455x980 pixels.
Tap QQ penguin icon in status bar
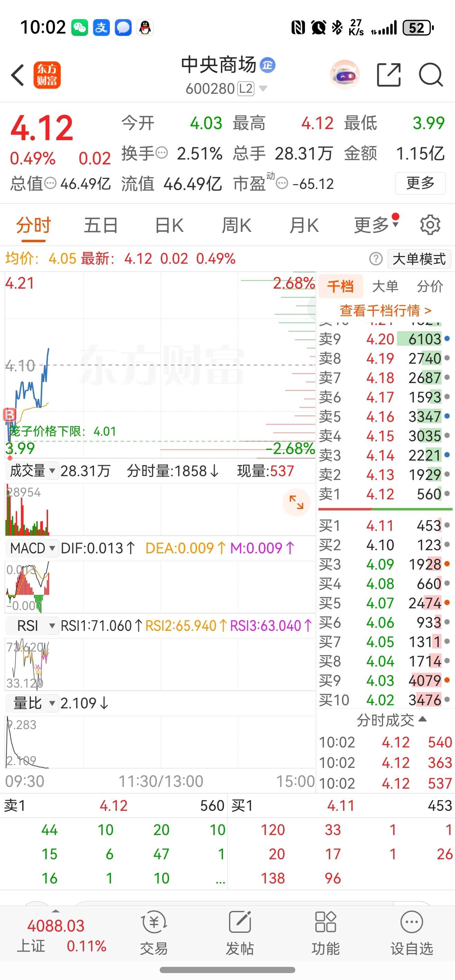145,28
